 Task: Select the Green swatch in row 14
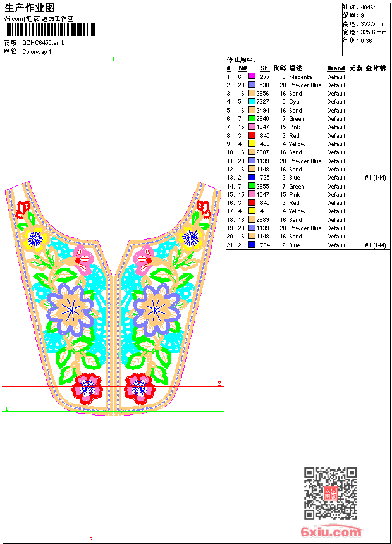[x=252, y=186]
